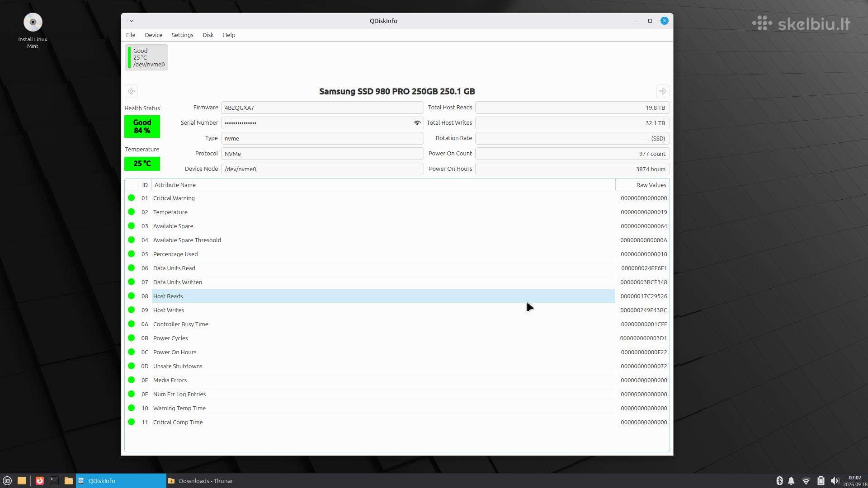Viewport: 868px width, 488px height.
Task: Select the Host Reads row
Action: (x=397, y=296)
